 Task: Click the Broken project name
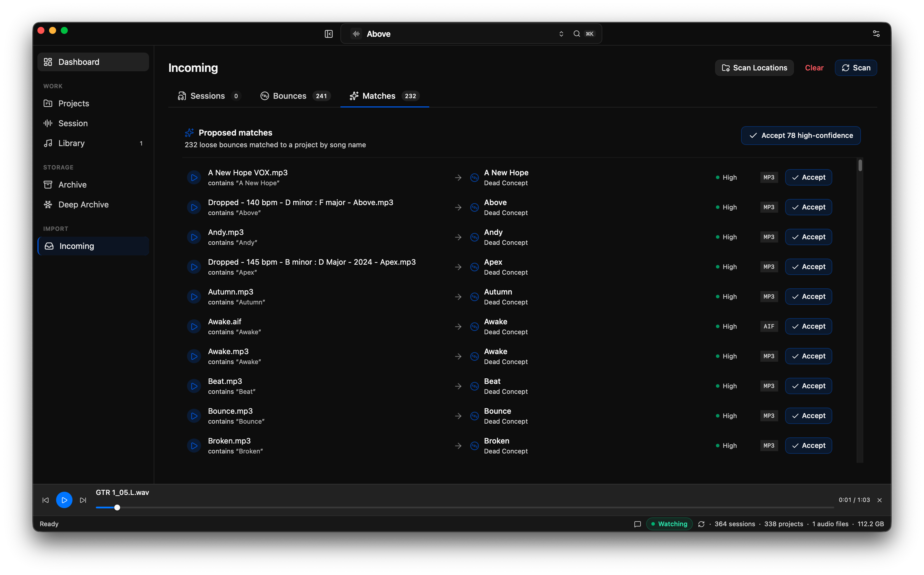point(496,441)
